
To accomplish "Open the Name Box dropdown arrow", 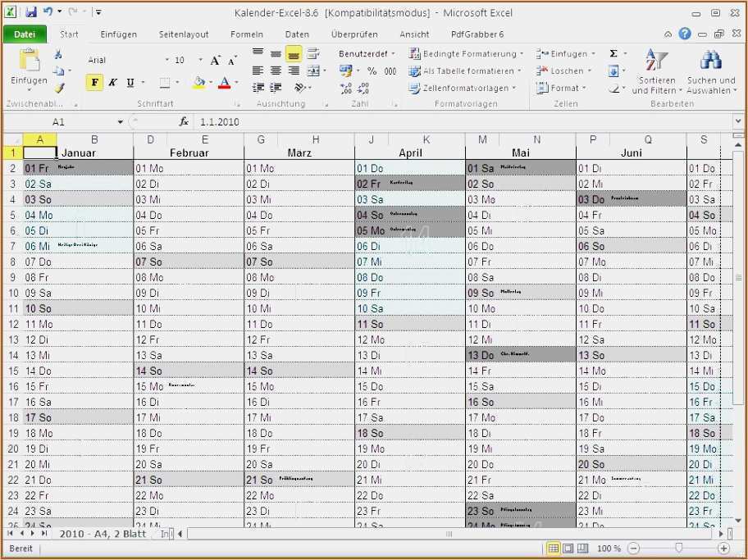I will (121, 122).
